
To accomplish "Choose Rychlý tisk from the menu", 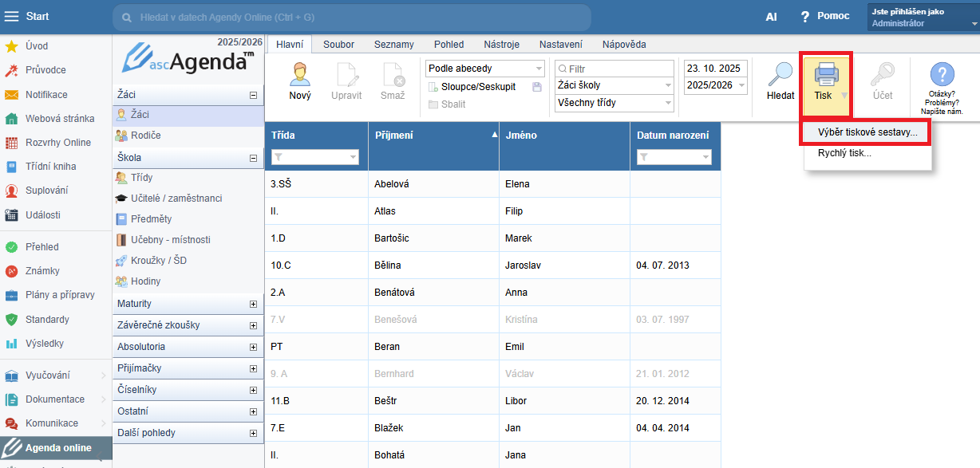I will pyautogui.click(x=844, y=153).
